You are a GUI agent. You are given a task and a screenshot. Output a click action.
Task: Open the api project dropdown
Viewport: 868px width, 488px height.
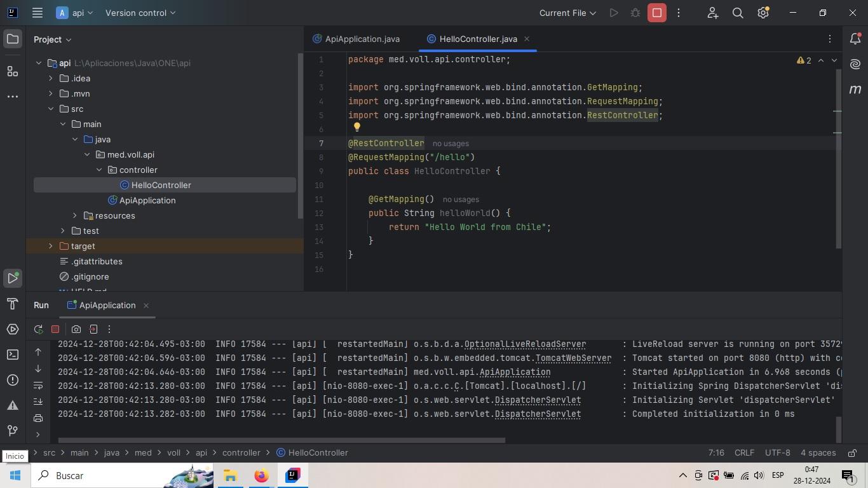coord(75,13)
